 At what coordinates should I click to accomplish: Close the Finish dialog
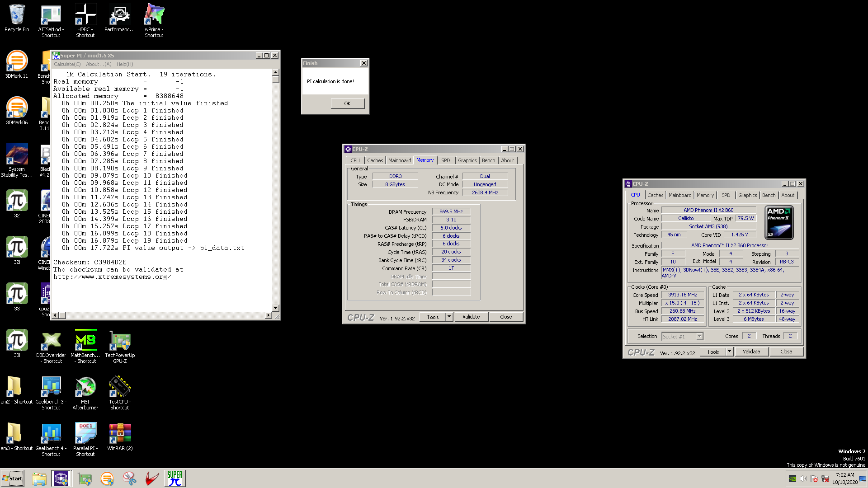click(364, 63)
